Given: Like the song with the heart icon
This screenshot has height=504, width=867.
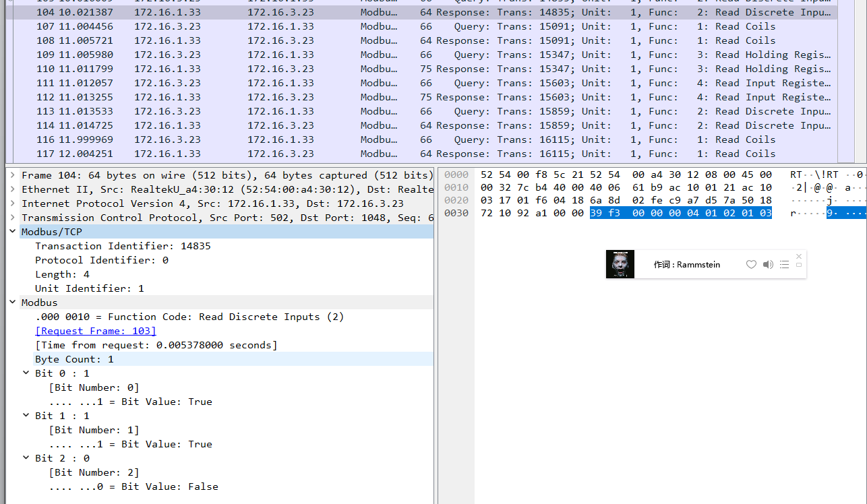Looking at the screenshot, I should tap(751, 265).
